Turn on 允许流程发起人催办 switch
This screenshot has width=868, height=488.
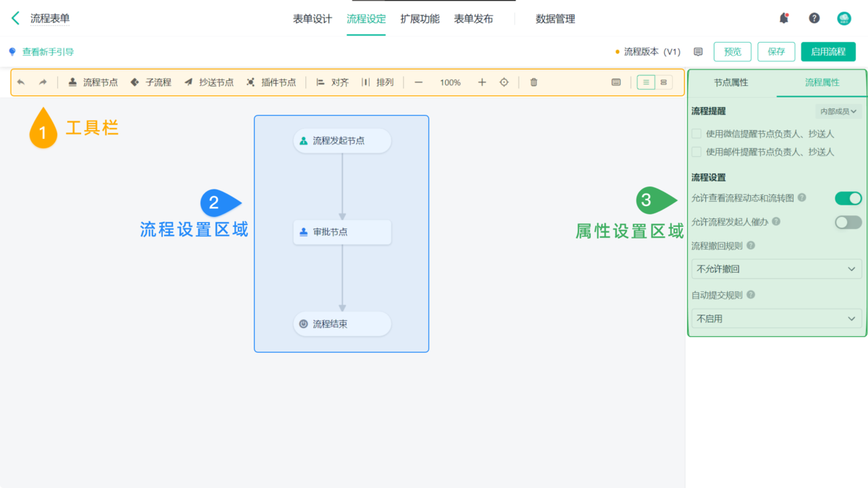848,222
